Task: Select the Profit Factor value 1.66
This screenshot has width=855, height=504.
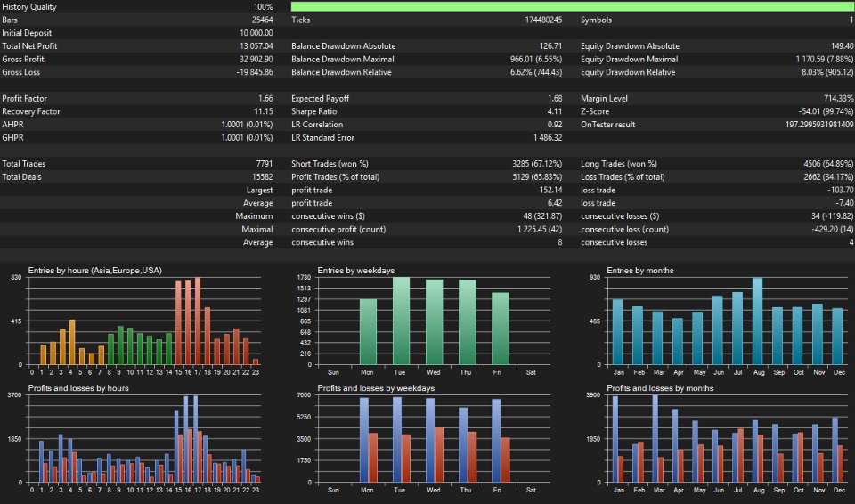Action: point(265,99)
